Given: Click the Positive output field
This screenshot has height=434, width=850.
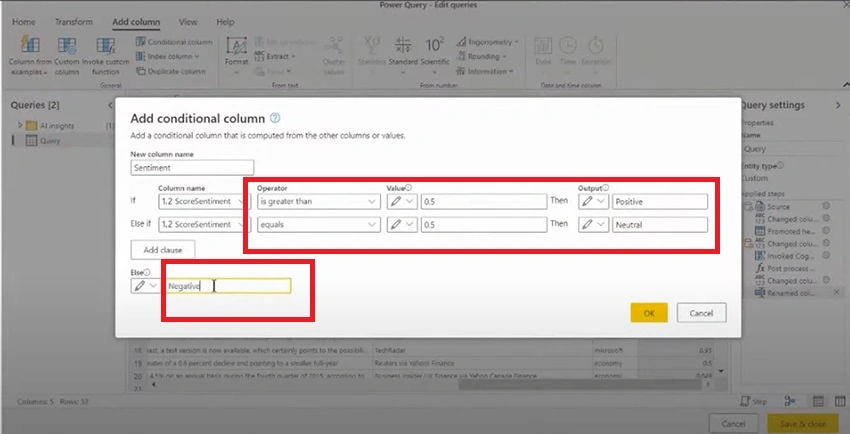Looking at the screenshot, I should click(x=660, y=202).
